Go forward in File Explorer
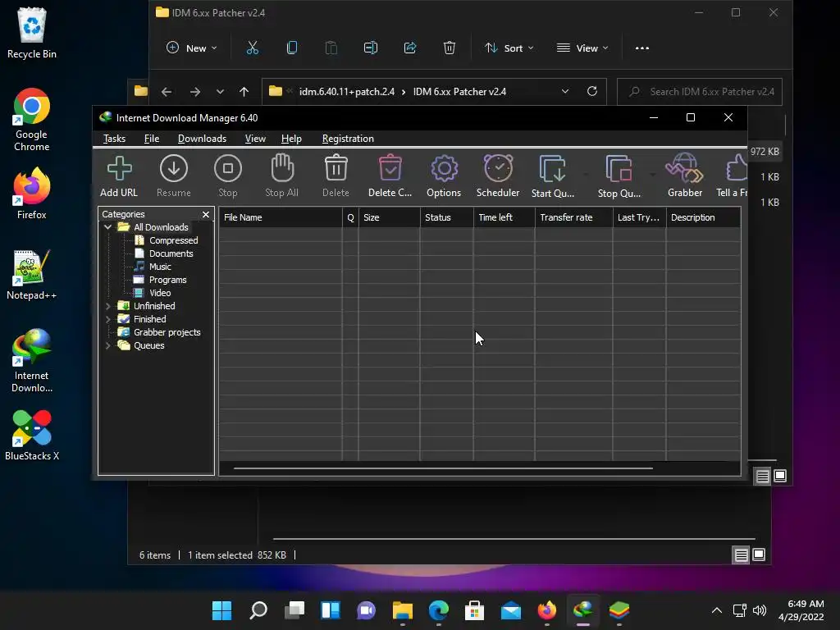 195,92
